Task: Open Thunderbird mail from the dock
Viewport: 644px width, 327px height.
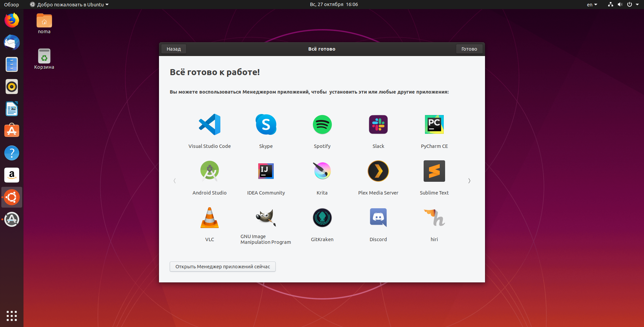Action: [x=12, y=43]
